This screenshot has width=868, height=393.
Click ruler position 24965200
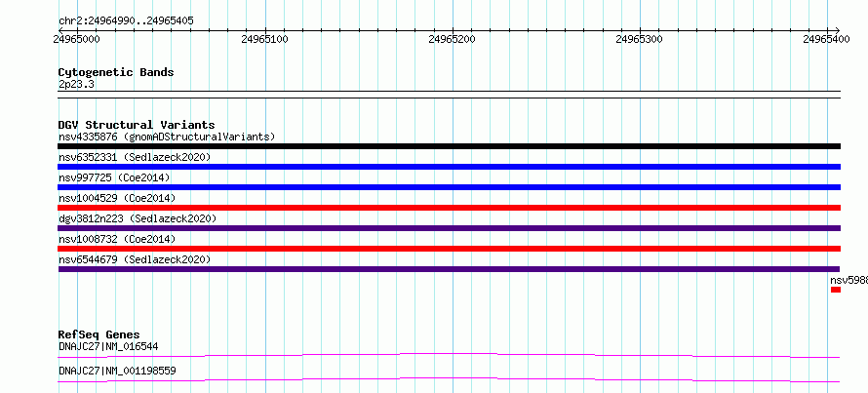click(453, 39)
